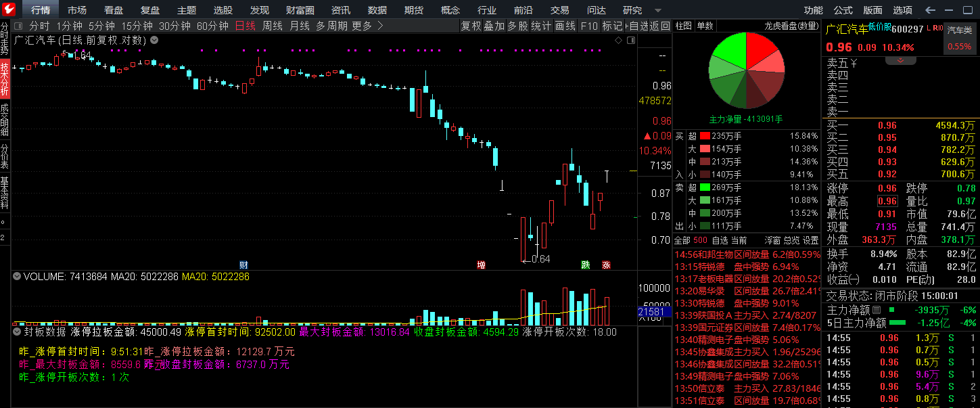Switch to 周线 weekly chart period
The height and width of the screenshot is (408, 980).
click(x=272, y=26)
